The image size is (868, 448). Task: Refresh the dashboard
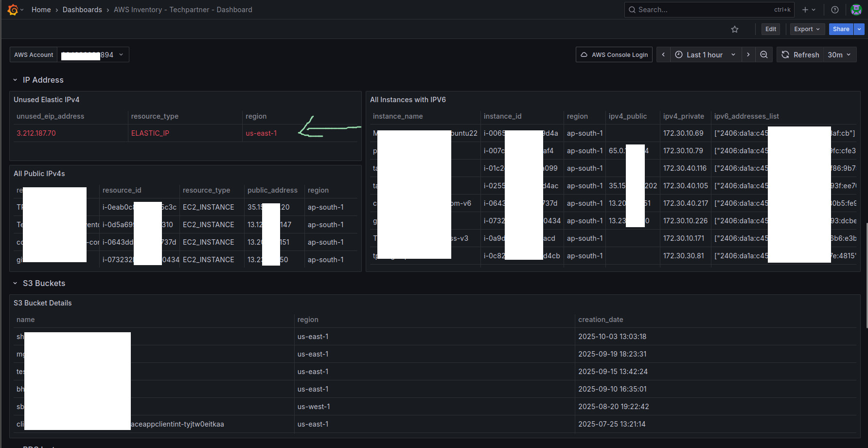point(800,54)
